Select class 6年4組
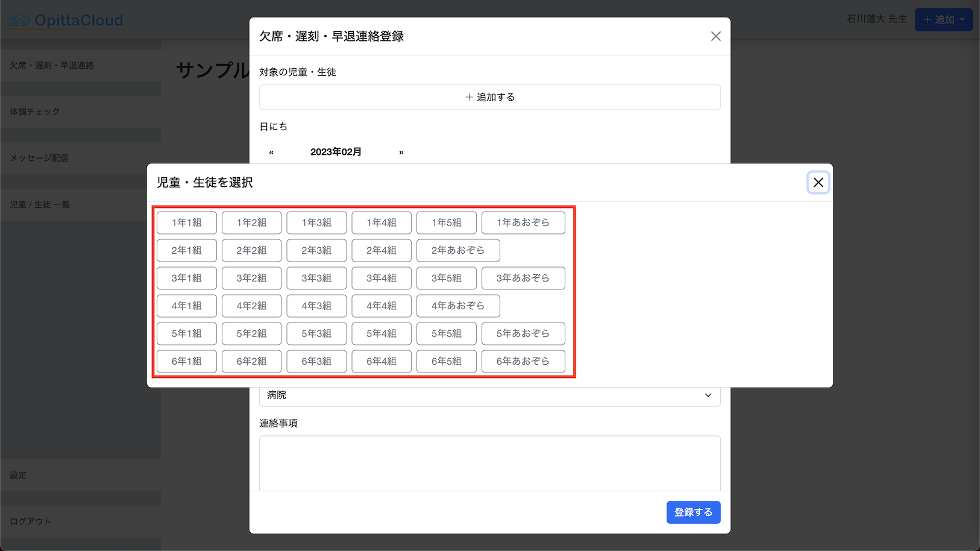This screenshot has width=980, height=551. [382, 361]
